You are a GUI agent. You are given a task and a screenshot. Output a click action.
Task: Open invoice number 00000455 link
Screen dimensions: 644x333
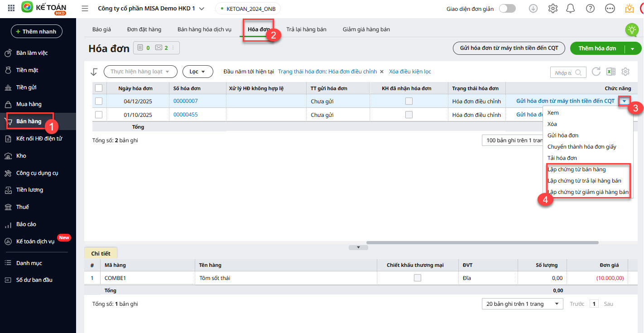pyautogui.click(x=185, y=115)
